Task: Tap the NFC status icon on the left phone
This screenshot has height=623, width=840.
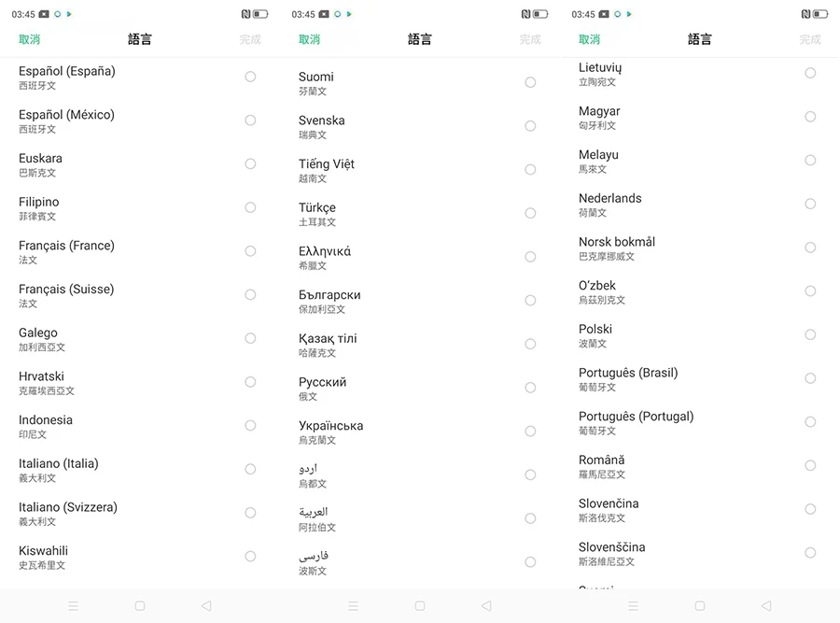Action: (245, 14)
